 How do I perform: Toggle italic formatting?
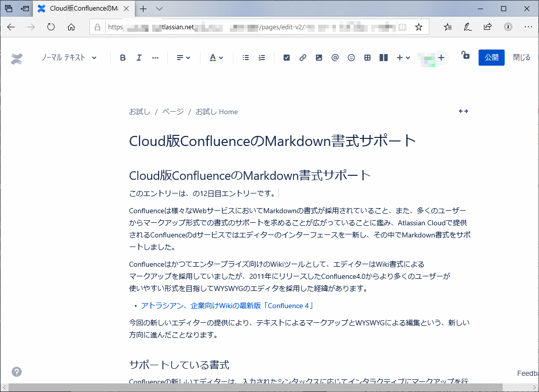pyautogui.click(x=139, y=58)
